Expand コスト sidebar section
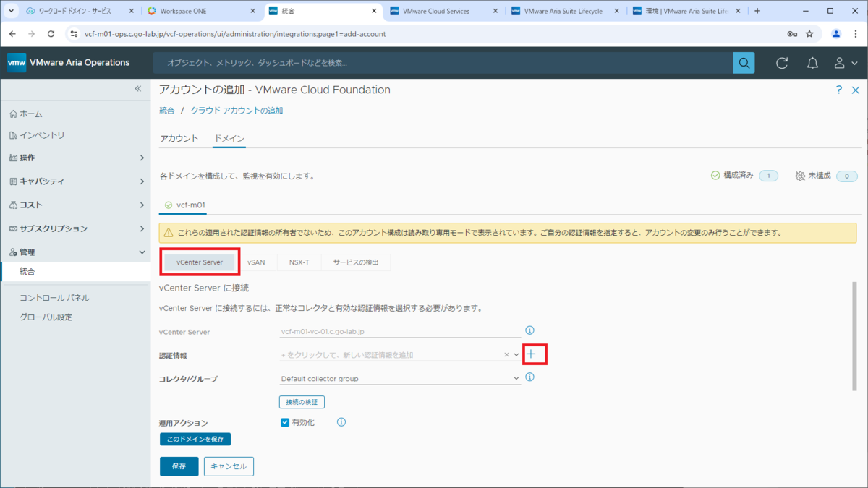The image size is (868, 488). (76, 205)
